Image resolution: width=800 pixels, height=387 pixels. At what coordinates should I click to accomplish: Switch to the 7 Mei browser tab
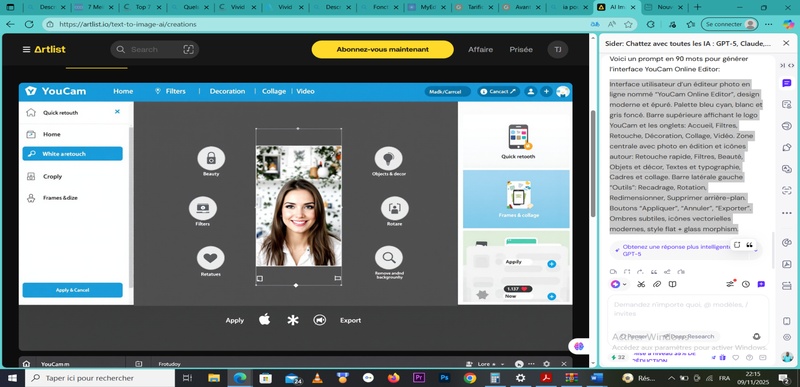click(95, 7)
